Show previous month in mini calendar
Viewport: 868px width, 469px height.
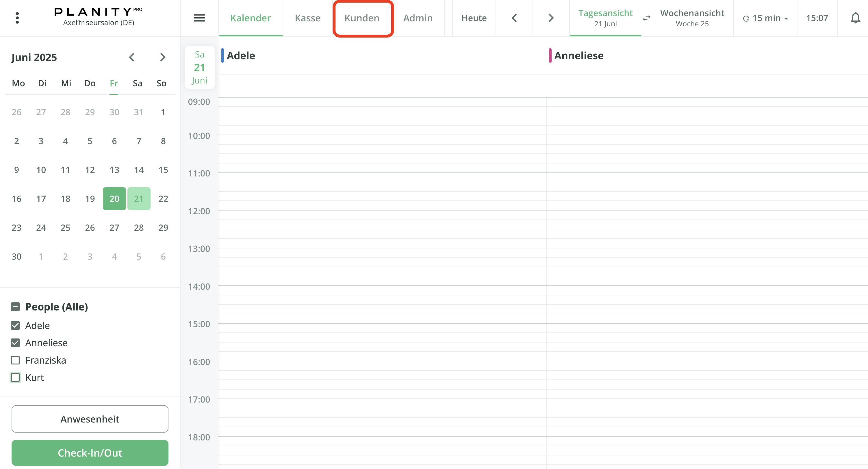point(132,57)
